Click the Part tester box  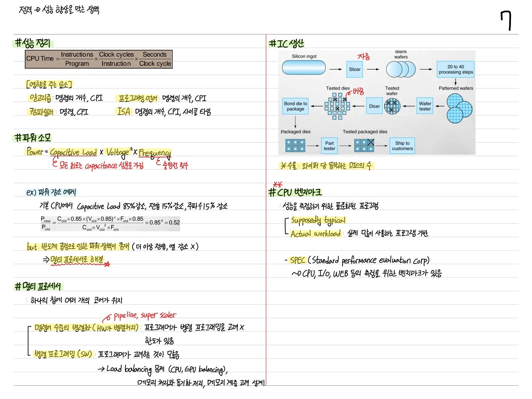[329, 146]
